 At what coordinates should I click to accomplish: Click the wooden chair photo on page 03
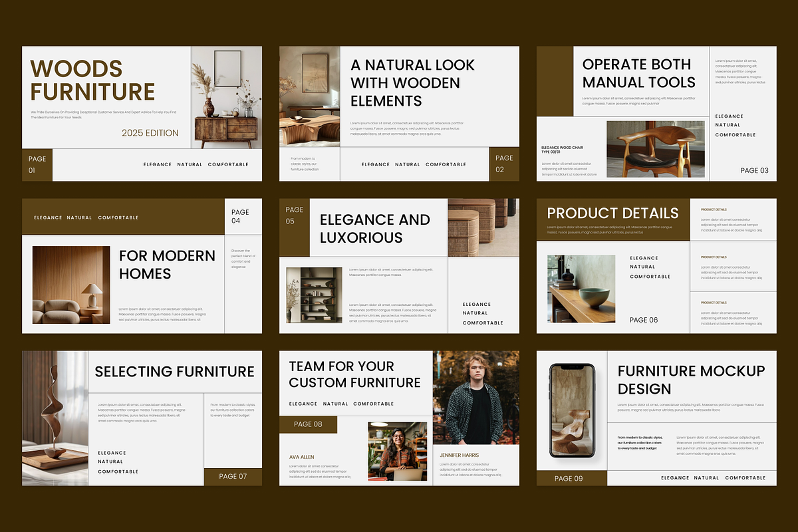656,149
